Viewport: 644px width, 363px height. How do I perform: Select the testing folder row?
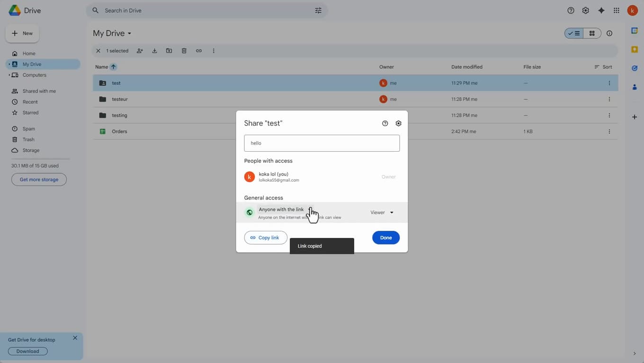355,115
